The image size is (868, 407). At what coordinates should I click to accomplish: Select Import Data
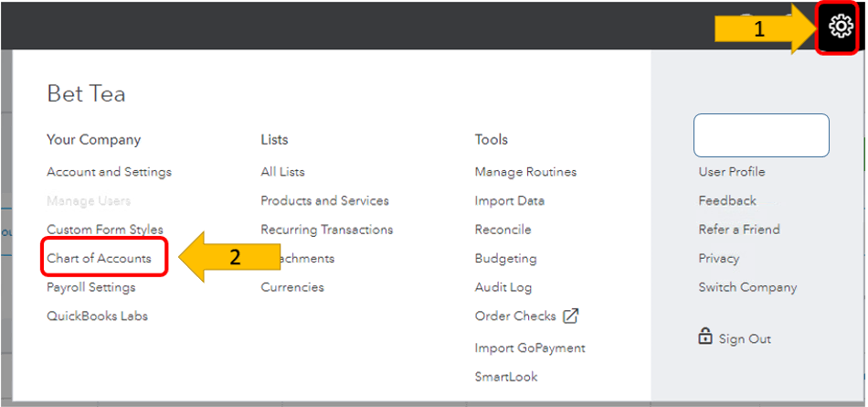[509, 200]
